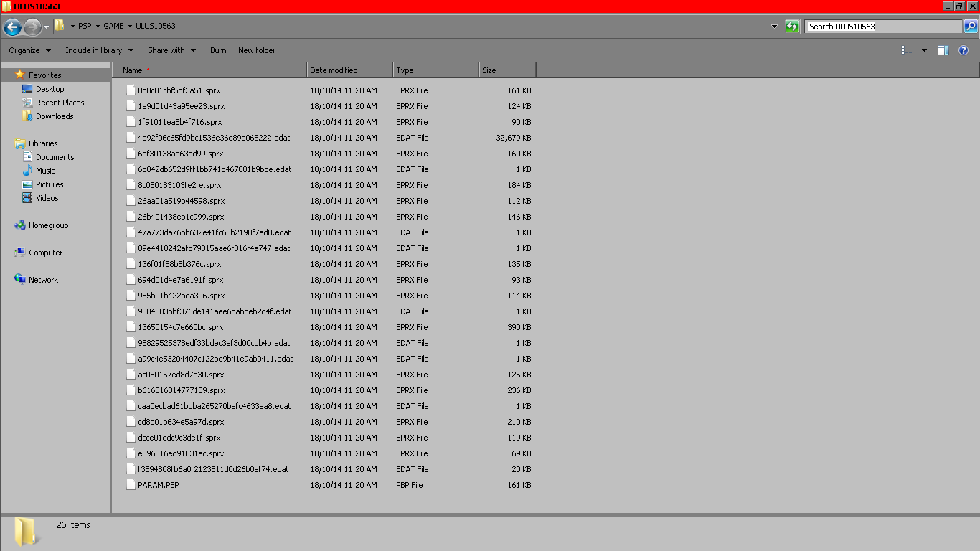Image resolution: width=980 pixels, height=551 pixels.
Task: Open the Downloads folder in Favorites
Action: point(55,116)
